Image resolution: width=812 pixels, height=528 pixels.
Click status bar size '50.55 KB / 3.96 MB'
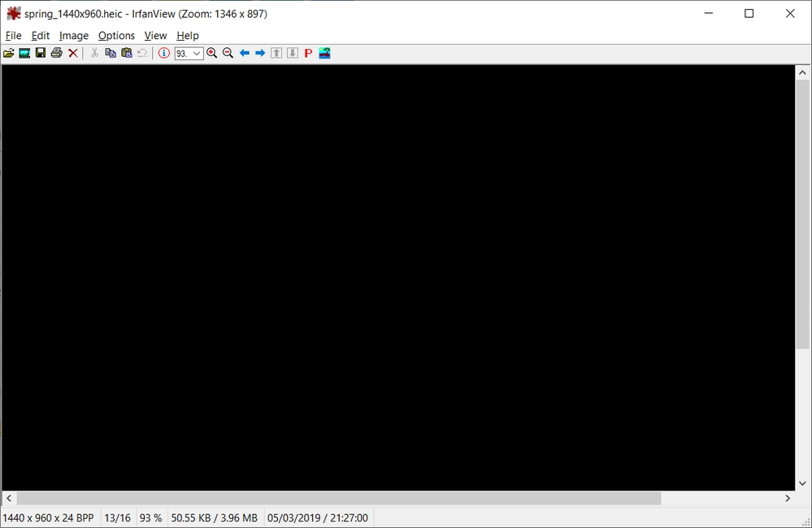215,517
